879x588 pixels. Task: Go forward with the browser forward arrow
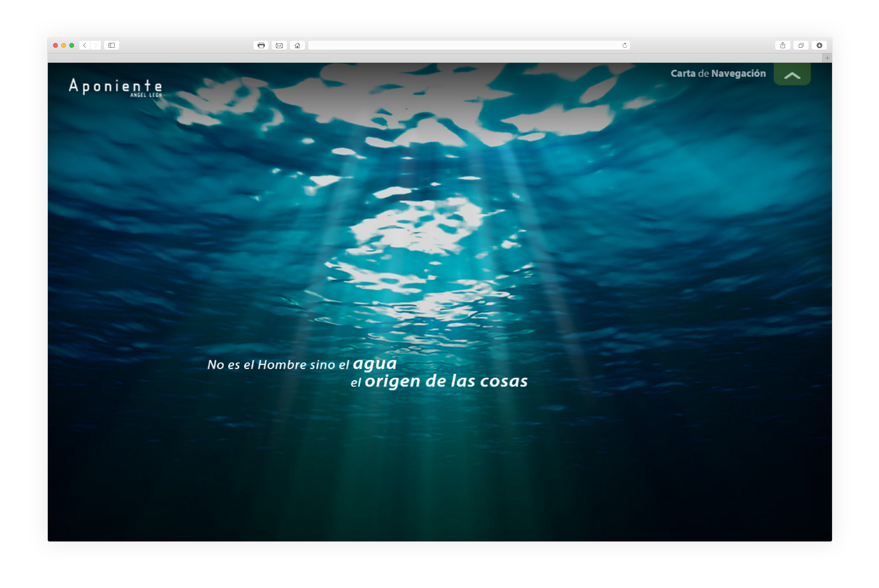96,45
